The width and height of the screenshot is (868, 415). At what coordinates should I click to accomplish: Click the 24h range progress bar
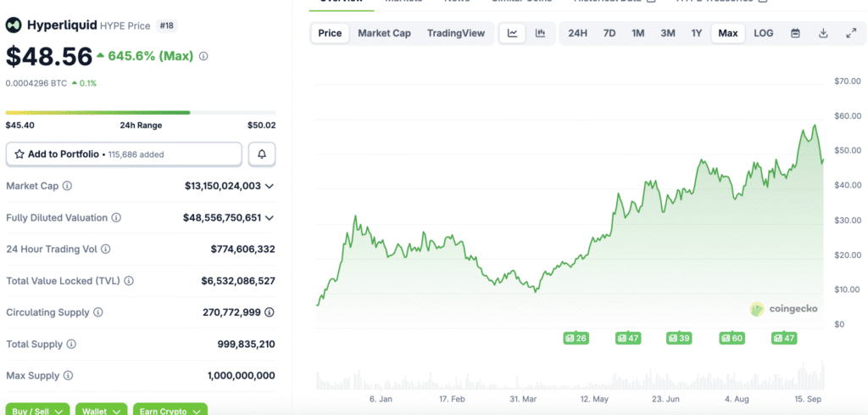click(x=140, y=112)
